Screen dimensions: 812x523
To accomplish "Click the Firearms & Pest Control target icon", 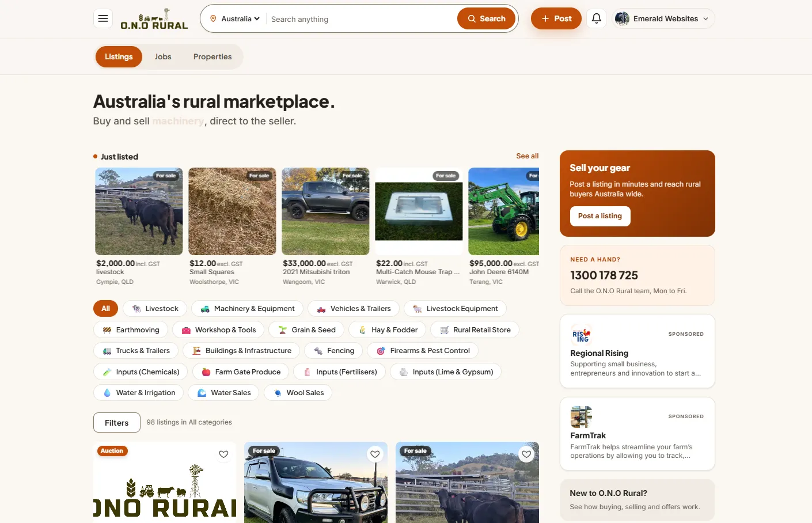I will (x=381, y=351).
